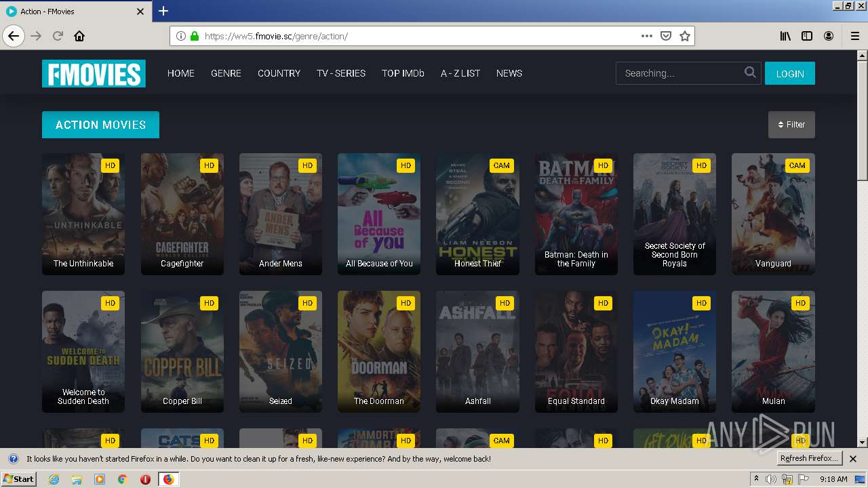
Task: Open the Firefox Library icon
Action: pyautogui.click(x=785, y=36)
